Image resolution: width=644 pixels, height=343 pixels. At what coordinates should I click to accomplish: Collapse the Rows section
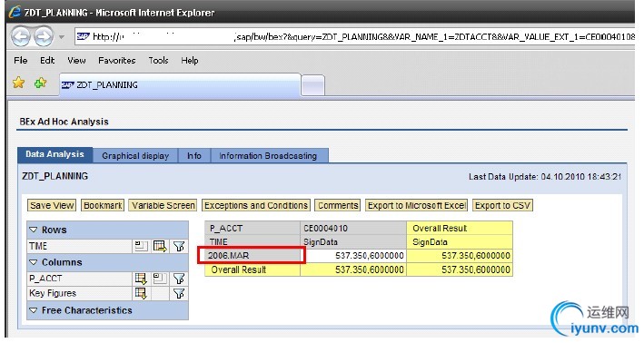pyautogui.click(x=34, y=230)
